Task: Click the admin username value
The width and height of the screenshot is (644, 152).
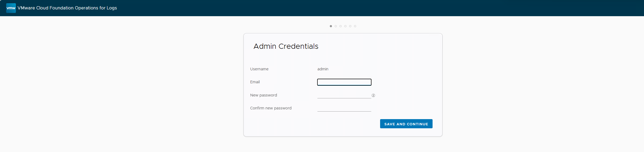Action: tap(323, 69)
